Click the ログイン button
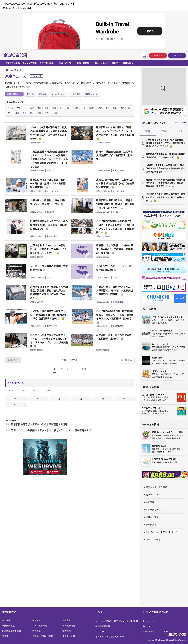Image resolution: width=188 pixels, height=644 pixels. coord(177,55)
